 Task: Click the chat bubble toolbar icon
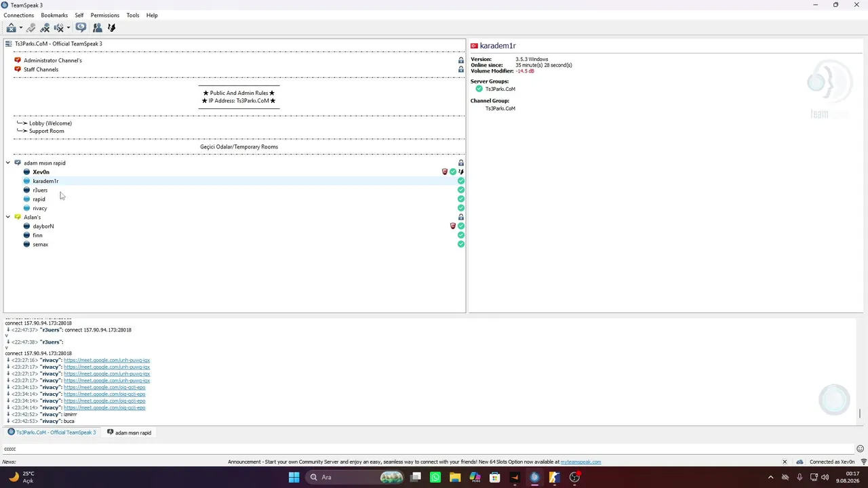(81, 28)
